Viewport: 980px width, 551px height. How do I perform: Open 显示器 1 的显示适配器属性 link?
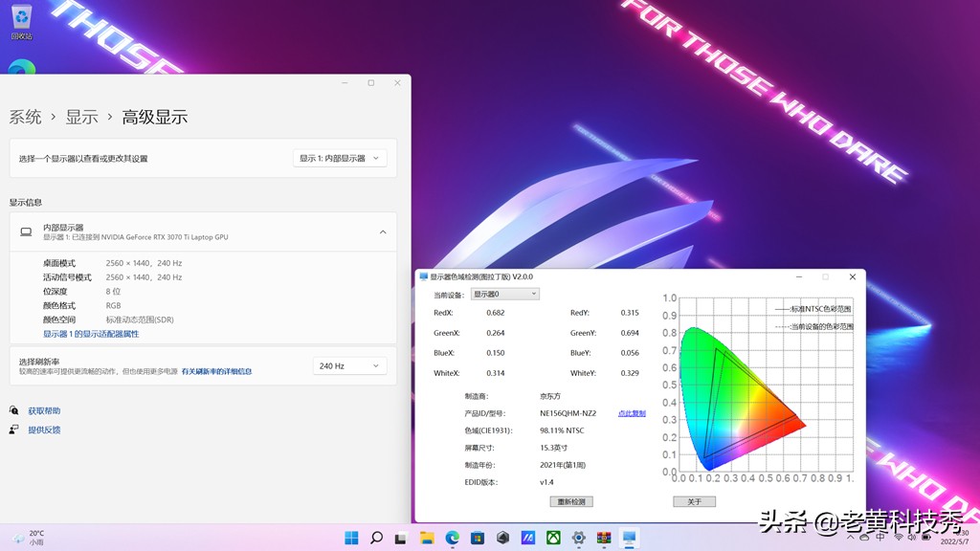[91, 334]
